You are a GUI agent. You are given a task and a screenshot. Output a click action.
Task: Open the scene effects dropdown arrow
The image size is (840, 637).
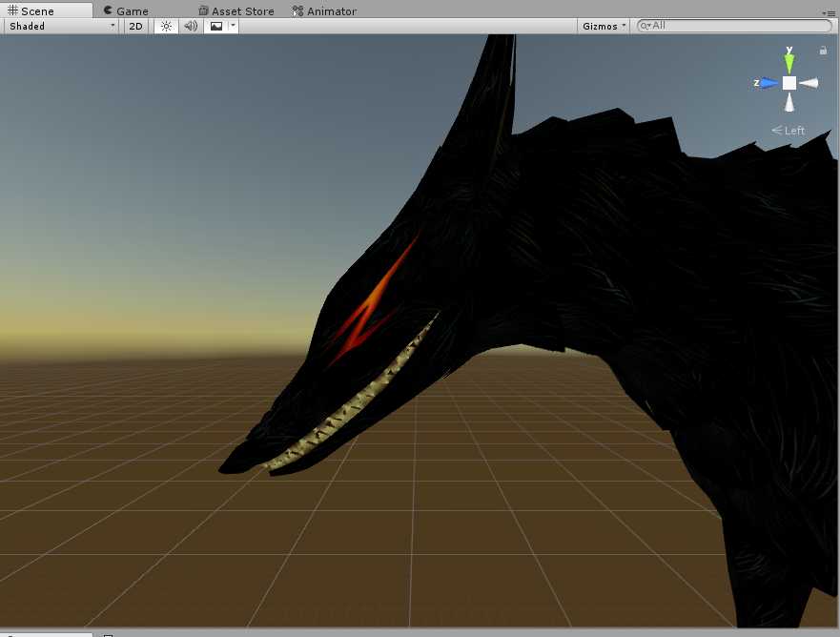233,26
